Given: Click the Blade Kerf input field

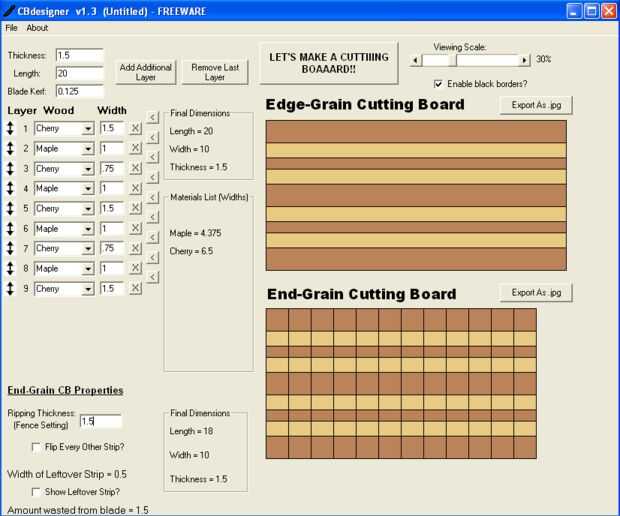Looking at the screenshot, I should tap(79, 91).
